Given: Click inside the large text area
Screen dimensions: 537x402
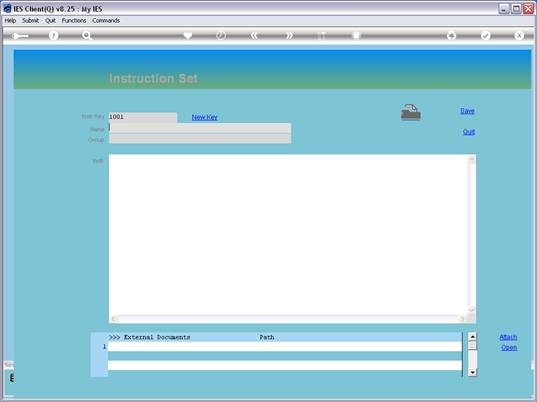Looking at the screenshot, I should click(x=288, y=235).
